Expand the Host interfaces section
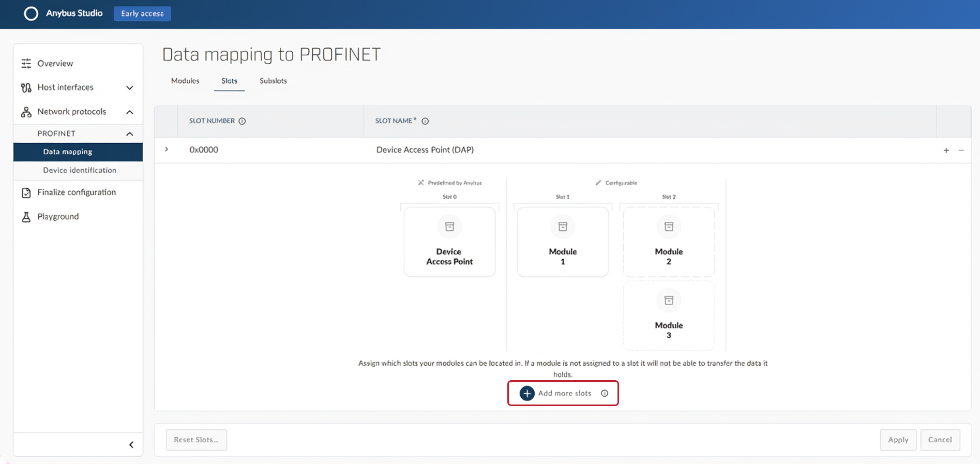Screen dimensions: 980x464 (130, 88)
